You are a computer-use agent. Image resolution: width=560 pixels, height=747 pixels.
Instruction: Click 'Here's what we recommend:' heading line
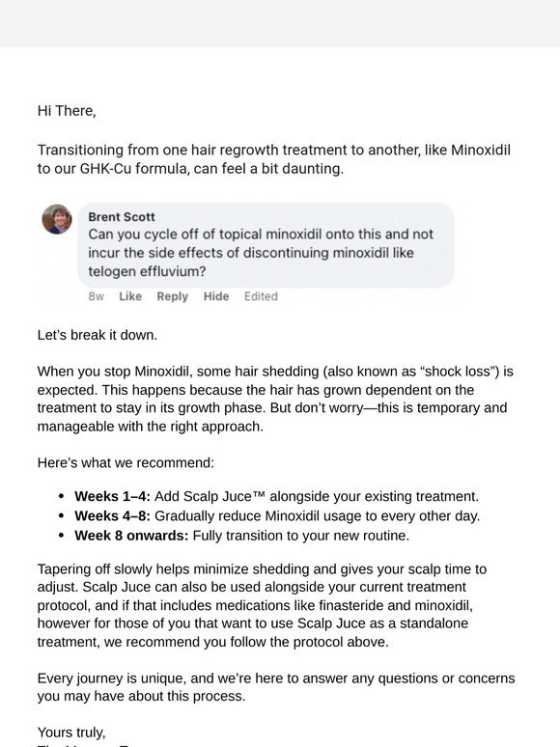tap(126, 462)
